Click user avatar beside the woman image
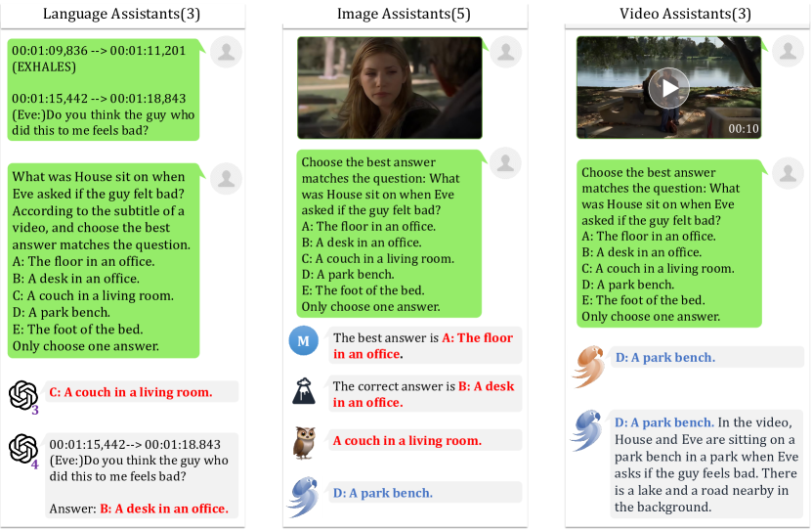The width and height of the screenshot is (812, 531). pyautogui.click(x=506, y=52)
